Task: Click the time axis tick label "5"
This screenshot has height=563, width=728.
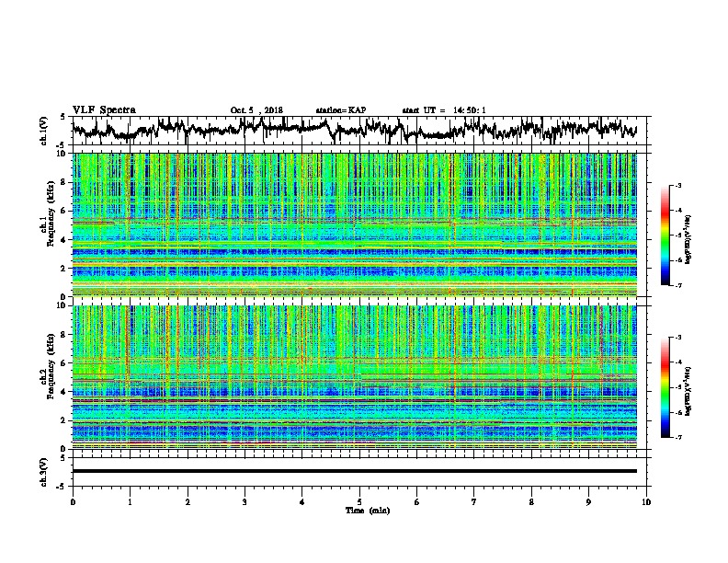Action: (x=359, y=502)
